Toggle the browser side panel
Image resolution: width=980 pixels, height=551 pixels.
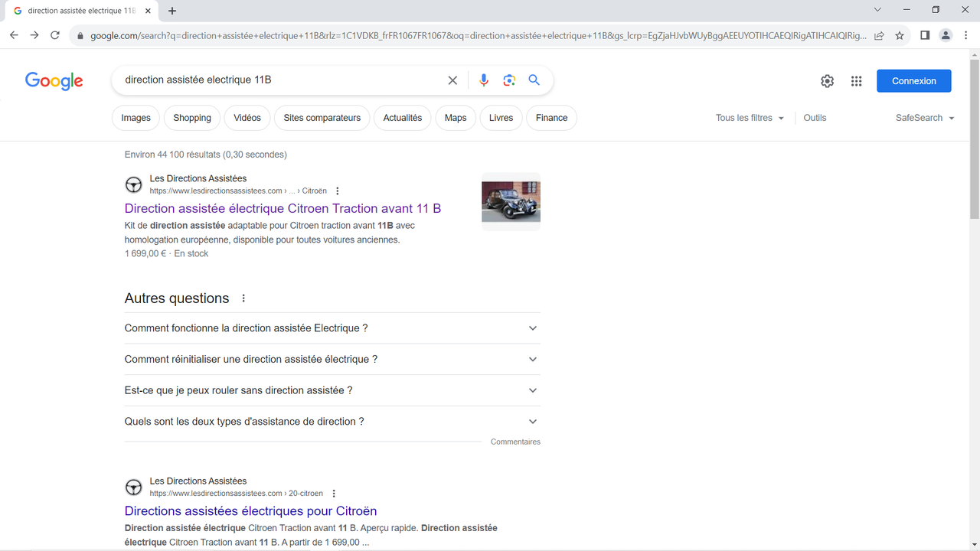(x=925, y=35)
